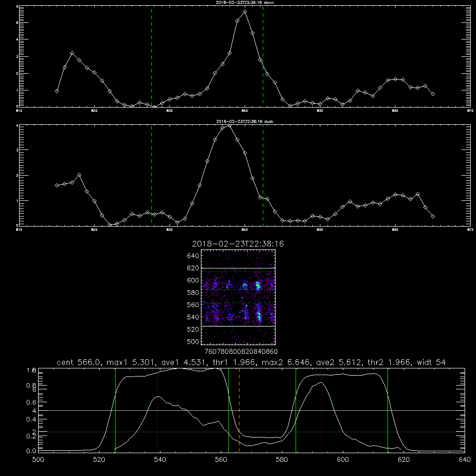The image size is (476, 476).
Task: Click the '2018-02-23T22:38:16 dawn' plot title
Action: 245,2
